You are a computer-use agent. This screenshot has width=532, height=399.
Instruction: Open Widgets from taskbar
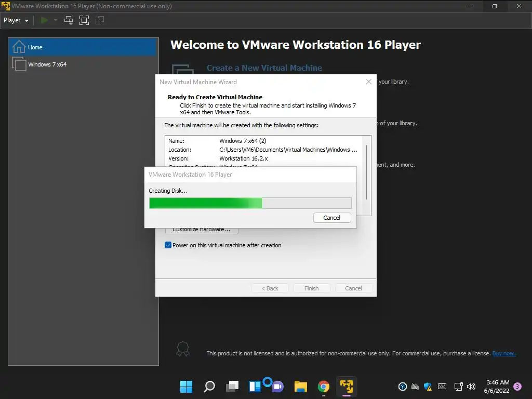255,387
